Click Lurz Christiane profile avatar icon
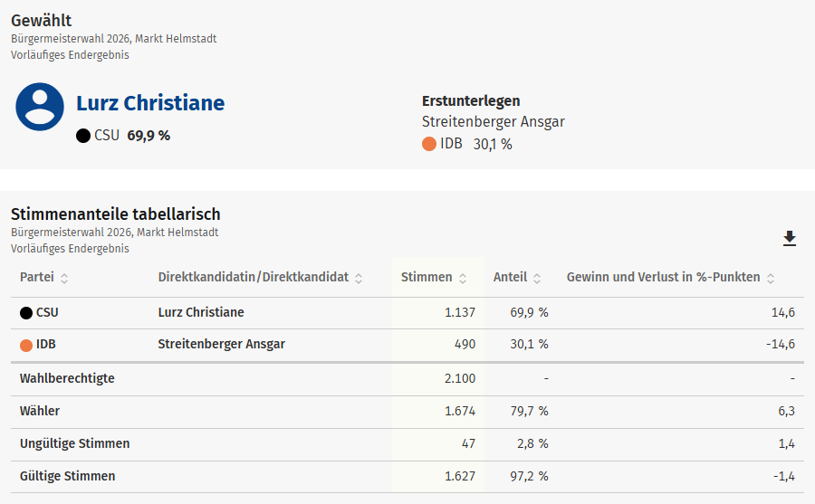This screenshot has width=815, height=504. (x=40, y=107)
